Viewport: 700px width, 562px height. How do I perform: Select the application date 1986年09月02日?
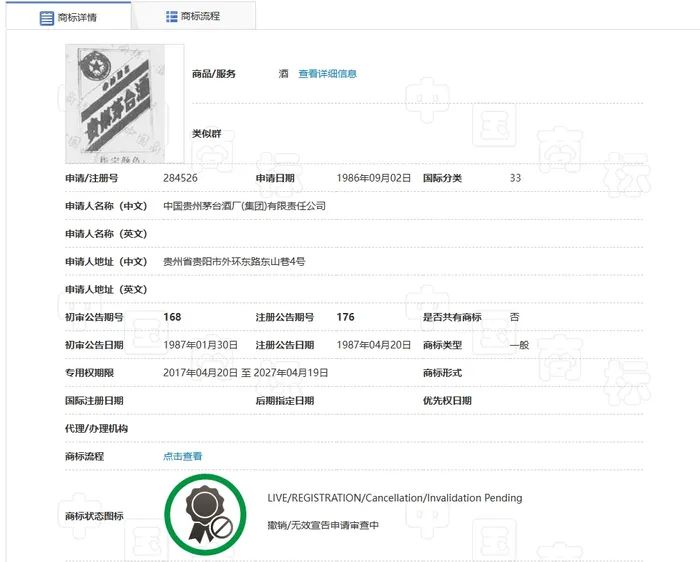click(374, 178)
